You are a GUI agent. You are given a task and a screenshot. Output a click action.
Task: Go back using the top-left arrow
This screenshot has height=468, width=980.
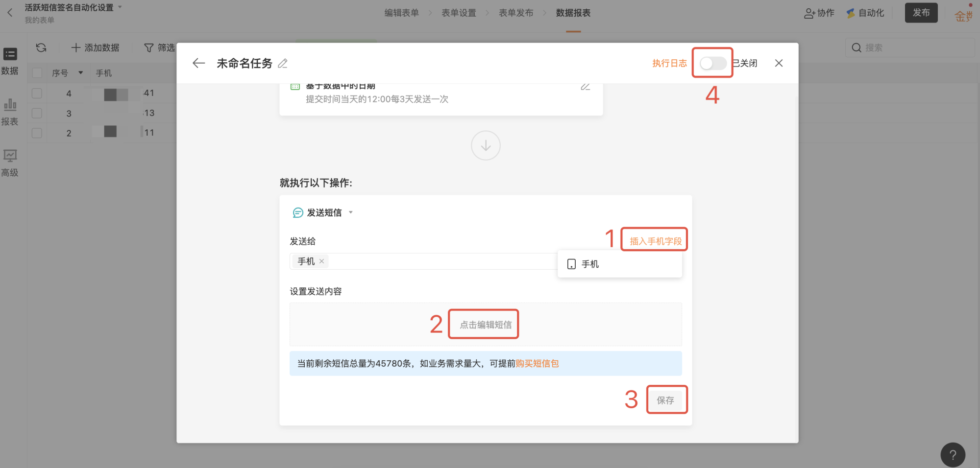10,13
